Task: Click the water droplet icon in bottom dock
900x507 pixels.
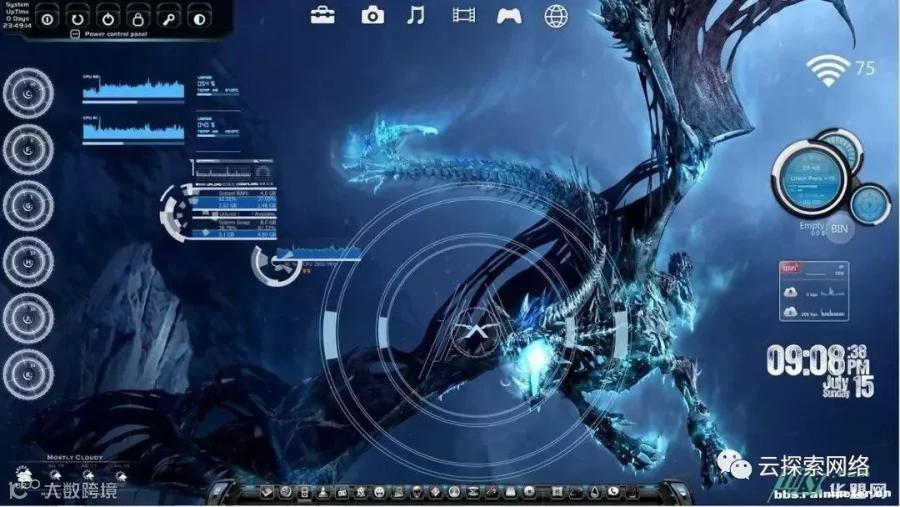Action: click(595, 492)
